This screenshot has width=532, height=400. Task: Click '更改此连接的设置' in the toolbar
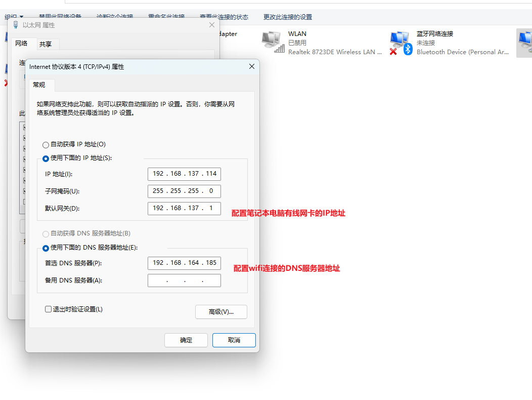[x=287, y=17]
